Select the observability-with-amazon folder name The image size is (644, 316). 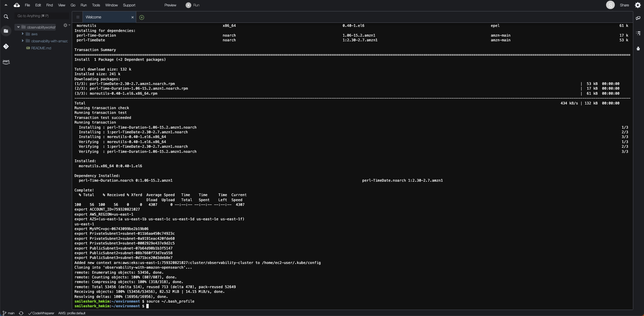[49, 41]
